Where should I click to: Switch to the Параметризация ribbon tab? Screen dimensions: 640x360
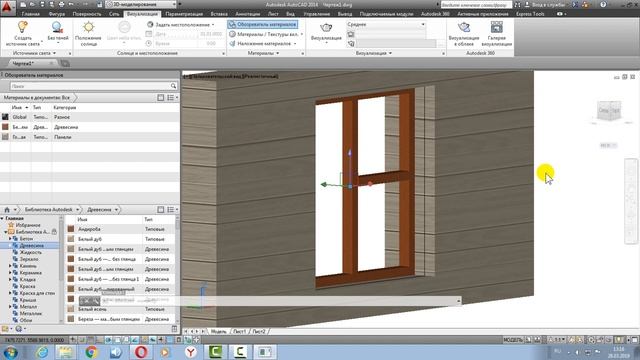tap(184, 14)
